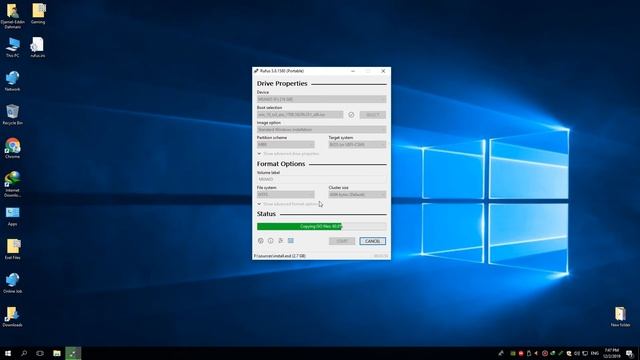Open the Windows Start menu

coord(8,353)
